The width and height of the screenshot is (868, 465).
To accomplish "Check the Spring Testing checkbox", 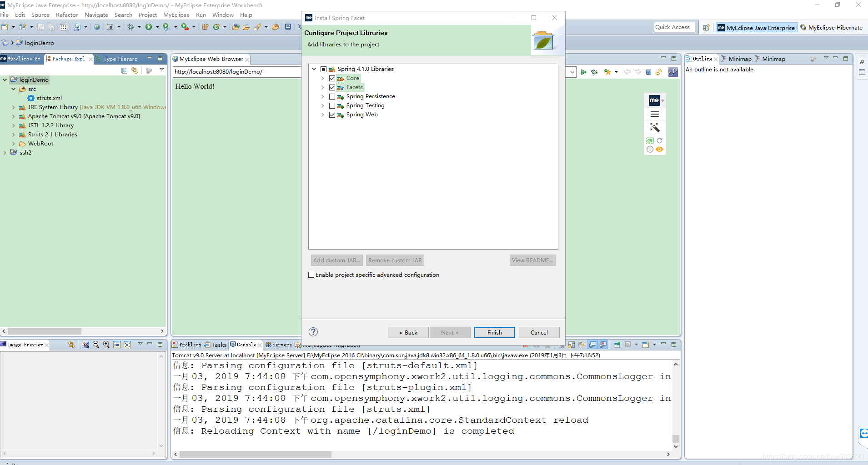I will [332, 105].
